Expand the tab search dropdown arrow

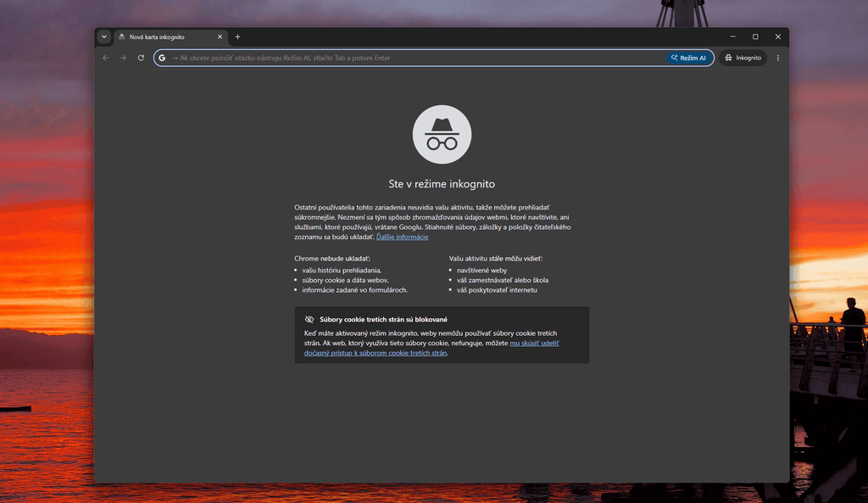click(104, 36)
